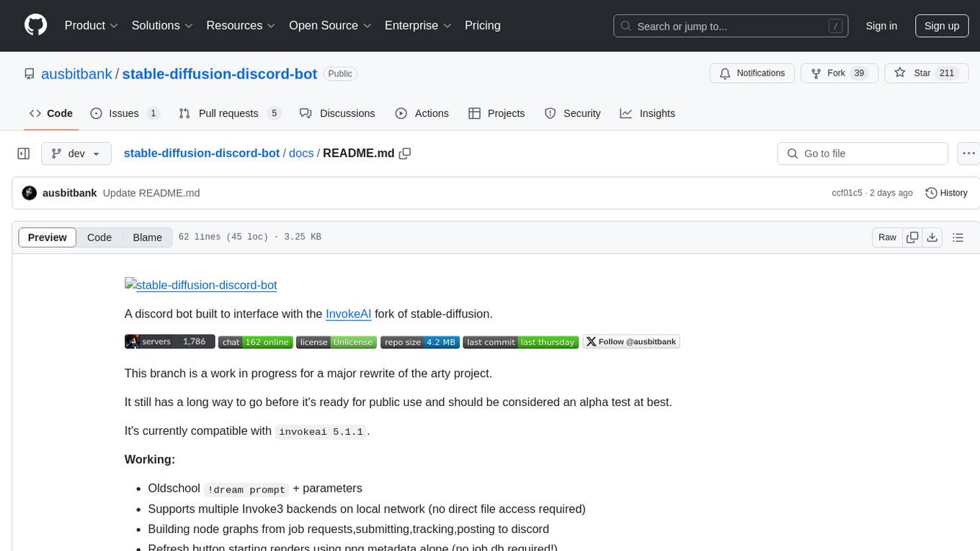This screenshot has height=551, width=980.
Task: Expand the Product menu
Action: tap(92, 25)
